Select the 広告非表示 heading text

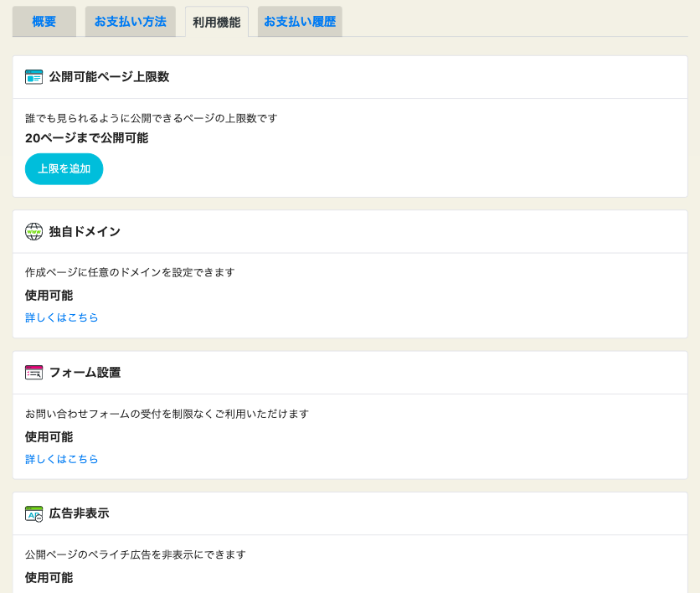click(79, 513)
